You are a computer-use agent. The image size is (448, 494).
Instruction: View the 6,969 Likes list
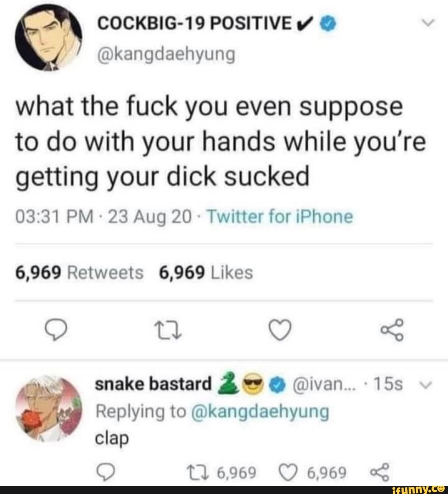click(206, 273)
